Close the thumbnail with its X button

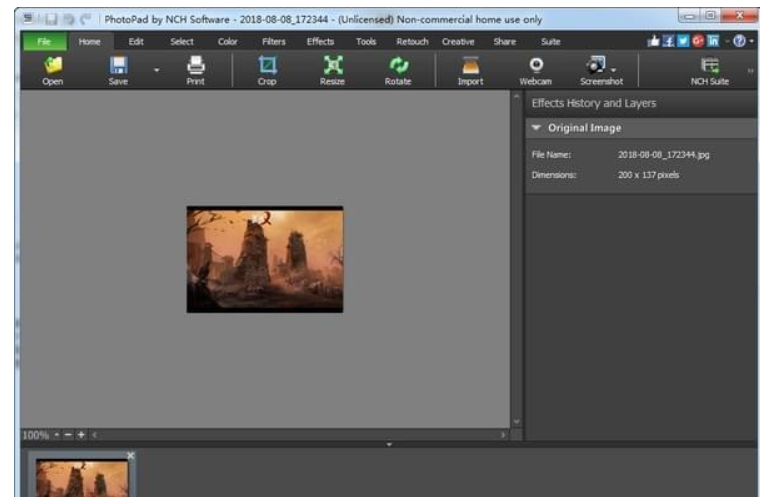point(130,455)
